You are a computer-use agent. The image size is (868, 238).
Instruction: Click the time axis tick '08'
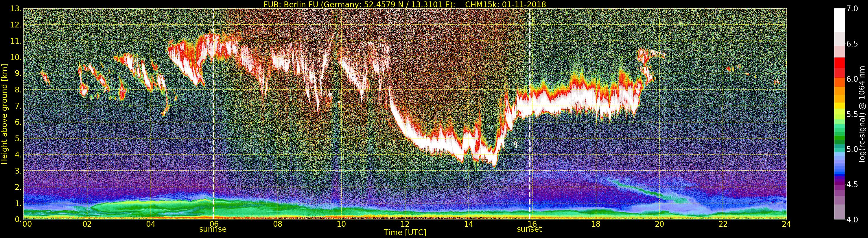pyautogui.click(x=278, y=224)
